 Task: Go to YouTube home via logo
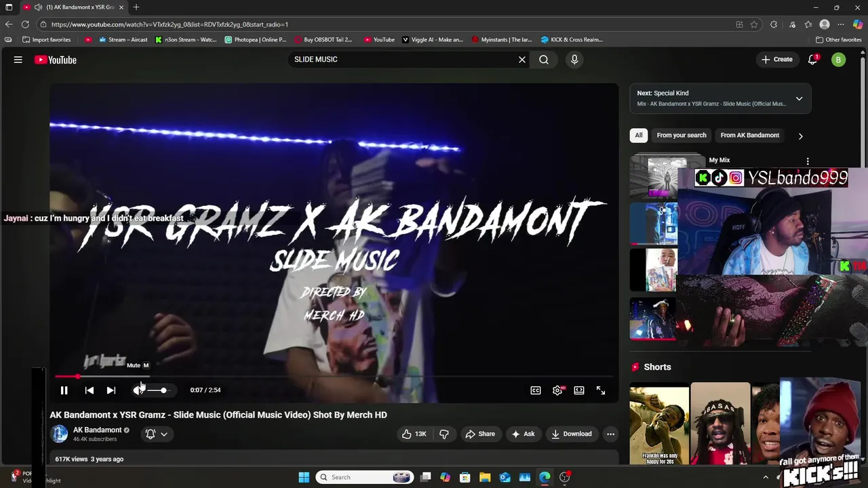[x=56, y=60]
